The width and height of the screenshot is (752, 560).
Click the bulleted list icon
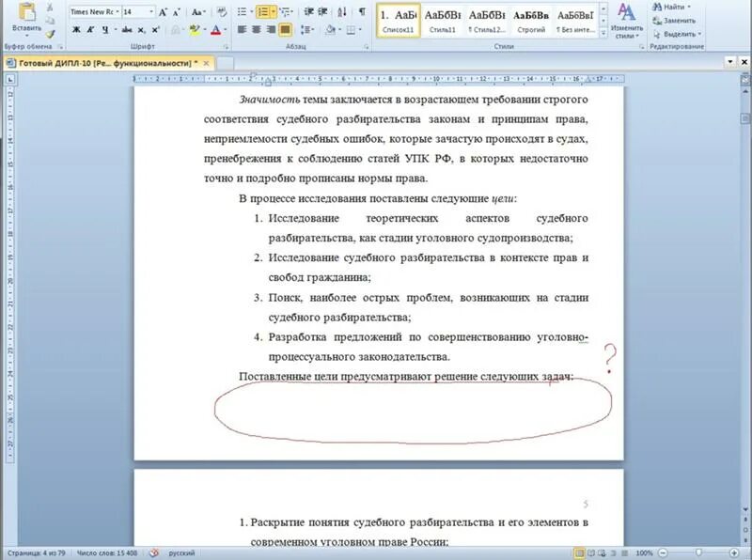(x=243, y=12)
